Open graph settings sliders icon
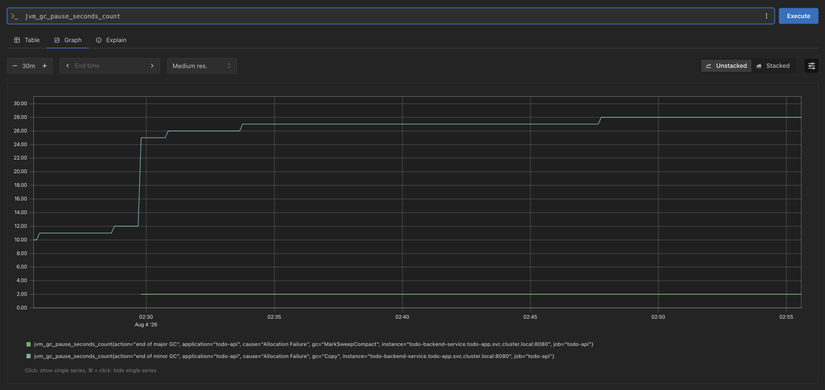The height and width of the screenshot is (390, 825). pyautogui.click(x=811, y=66)
